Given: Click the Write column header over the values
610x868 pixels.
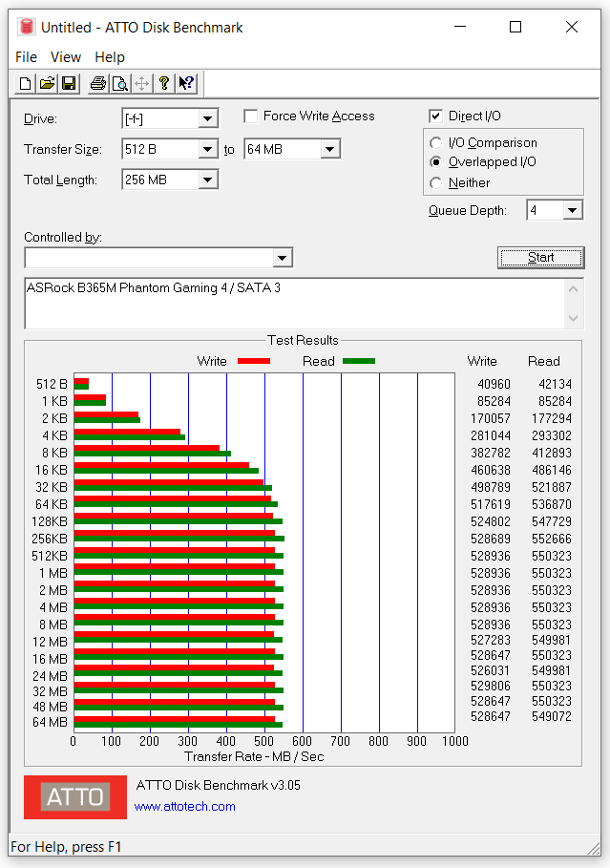Looking at the screenshot, I should pyautogui.click(x=482, y=362).
